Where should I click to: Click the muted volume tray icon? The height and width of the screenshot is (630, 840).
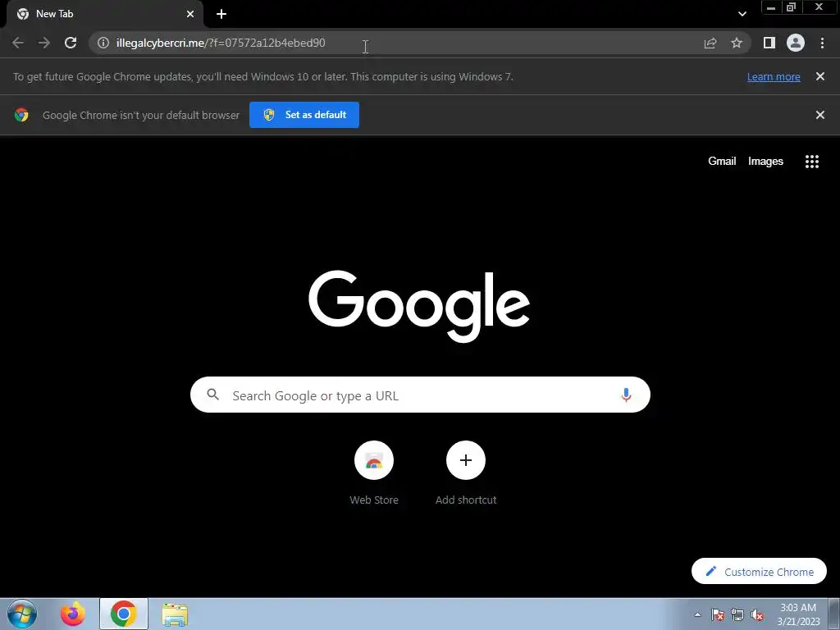pyautogui.click(x=757, y=614)
